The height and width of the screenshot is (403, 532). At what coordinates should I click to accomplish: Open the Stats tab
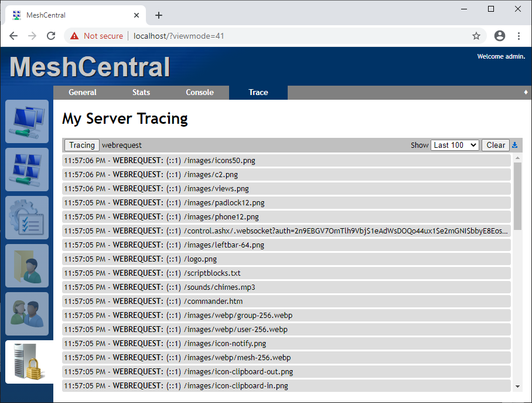tap(141, 92)
